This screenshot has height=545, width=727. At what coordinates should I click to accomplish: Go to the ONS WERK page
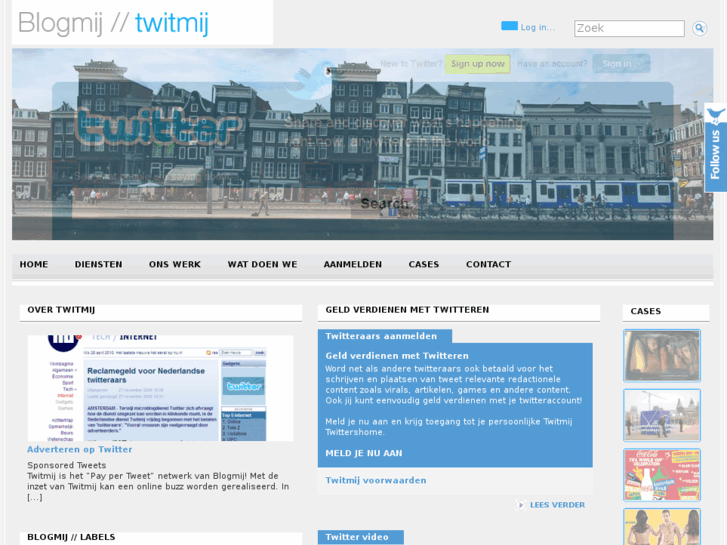click(175, 264)
